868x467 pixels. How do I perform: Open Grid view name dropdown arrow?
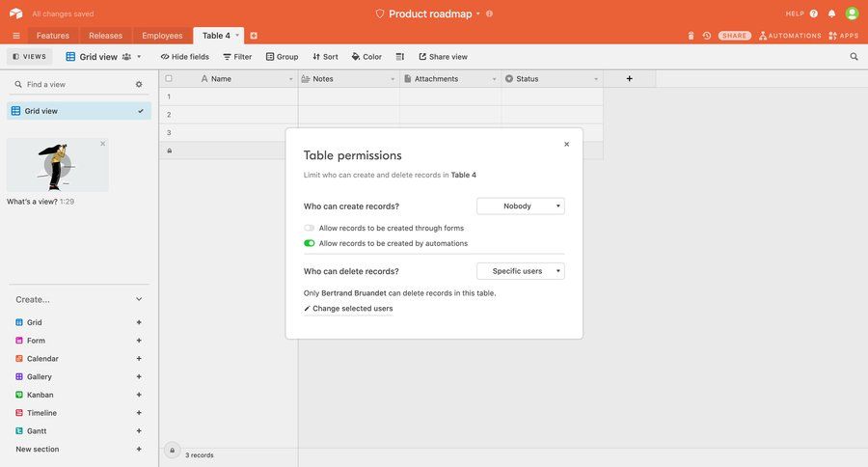139,57
